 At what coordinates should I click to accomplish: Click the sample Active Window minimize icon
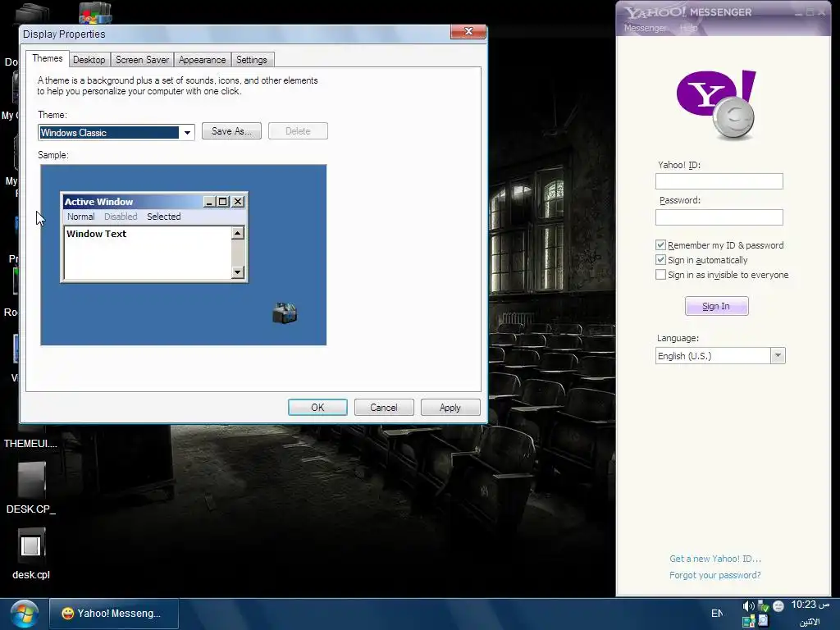coord(210,202)
